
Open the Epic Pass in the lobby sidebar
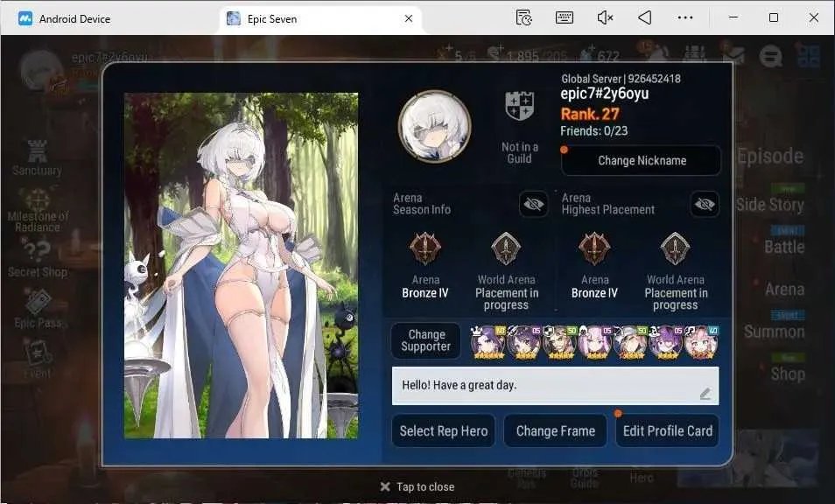point(38,309)
